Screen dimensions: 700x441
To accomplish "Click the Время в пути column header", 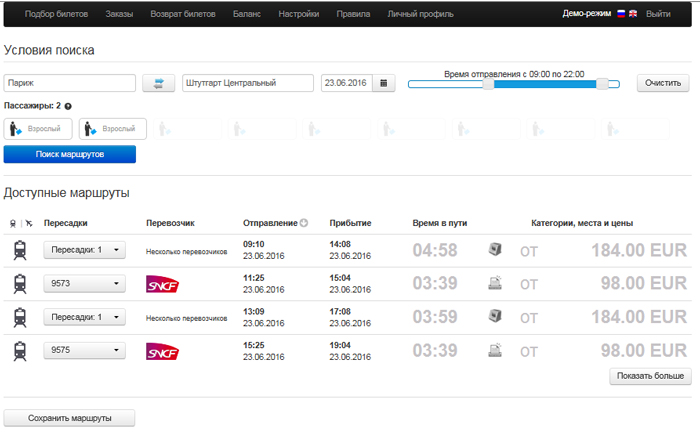I will point(440,223).
